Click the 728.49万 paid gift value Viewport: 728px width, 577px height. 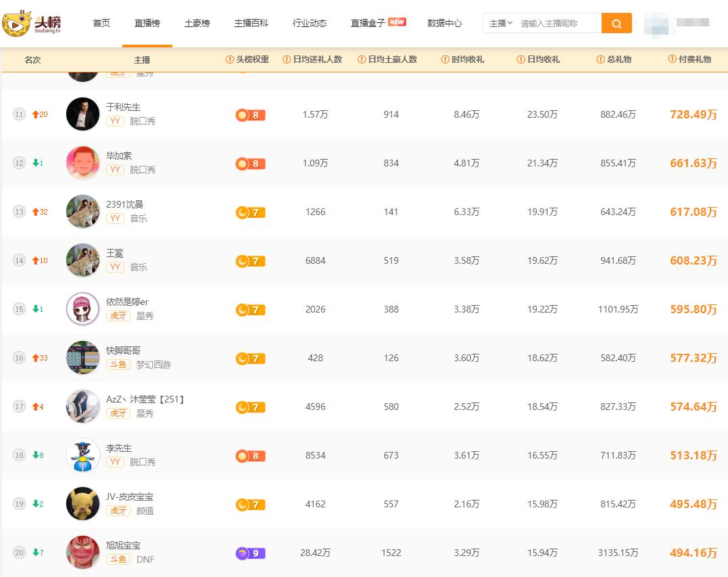[x=694, y=114]
